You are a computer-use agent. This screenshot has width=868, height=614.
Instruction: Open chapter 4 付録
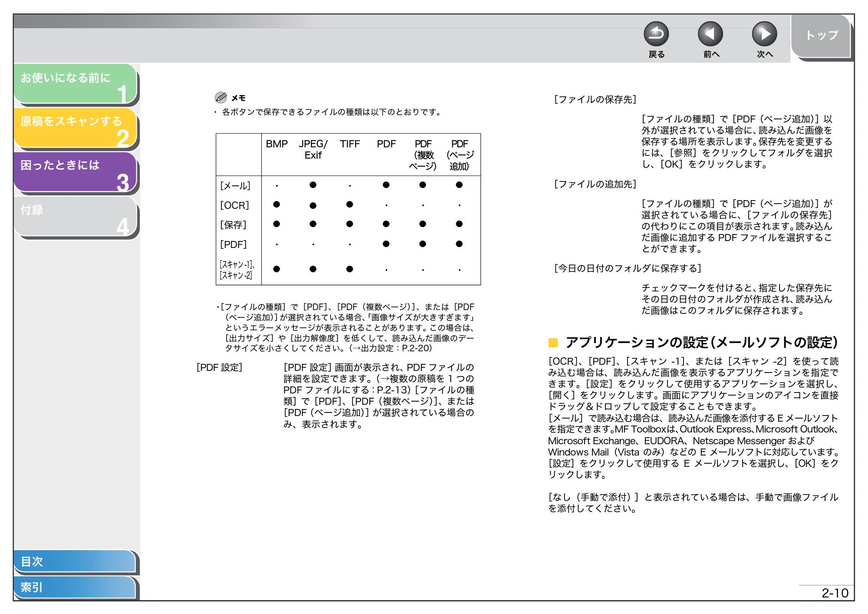76,216
